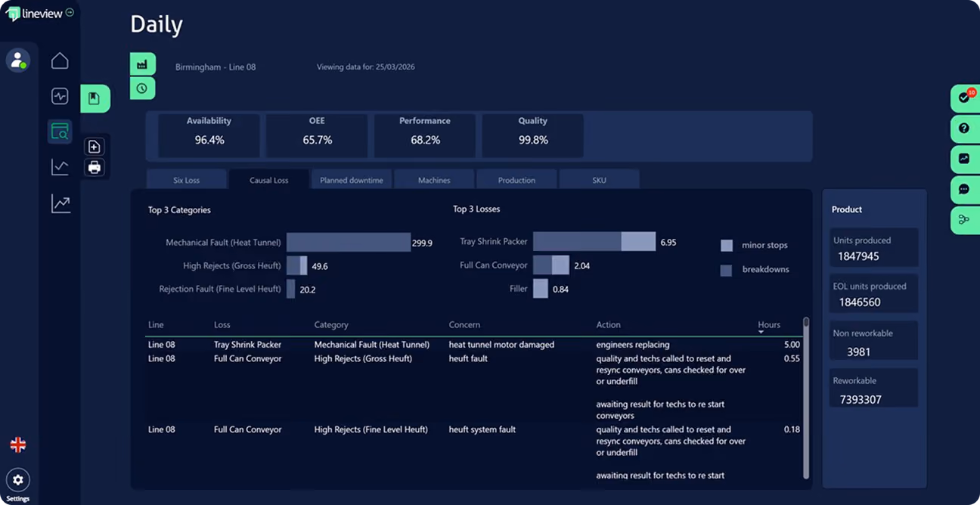Click the Availability 96.4% card
This screenshot has width=980, height=505.
click(209, 136)
